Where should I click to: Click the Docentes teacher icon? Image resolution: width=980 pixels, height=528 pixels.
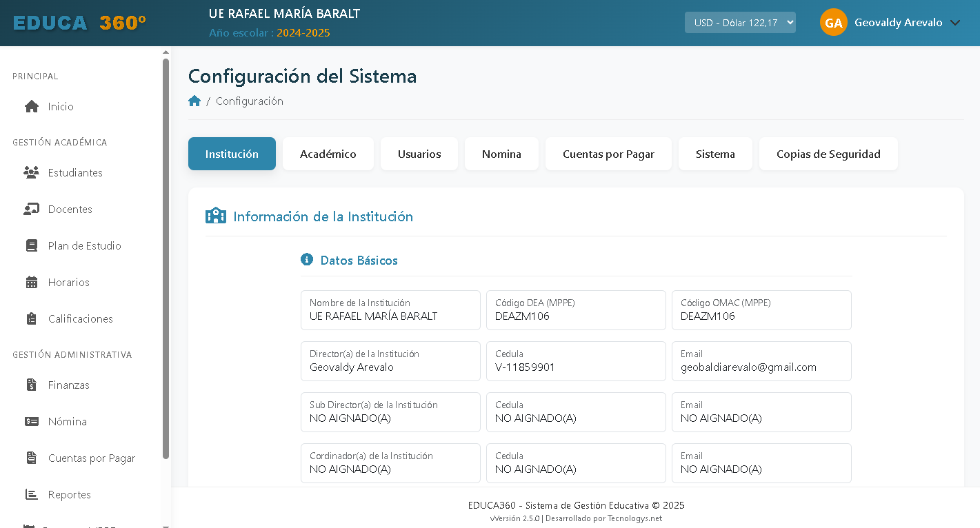click(32, 210)
